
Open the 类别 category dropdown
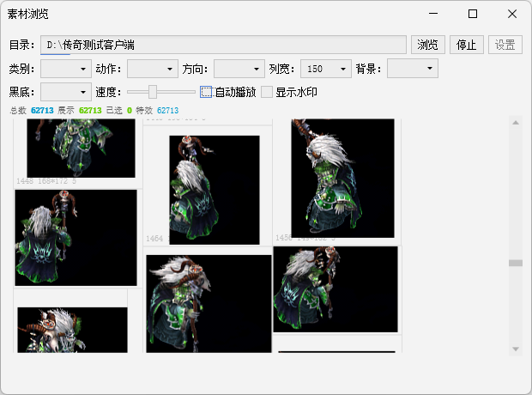coord(66,69)
